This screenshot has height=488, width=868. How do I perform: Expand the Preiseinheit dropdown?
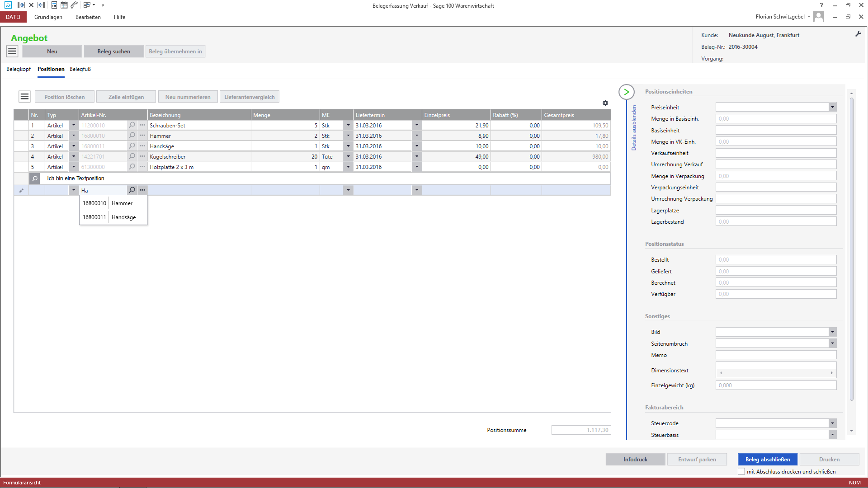(832, 107)
